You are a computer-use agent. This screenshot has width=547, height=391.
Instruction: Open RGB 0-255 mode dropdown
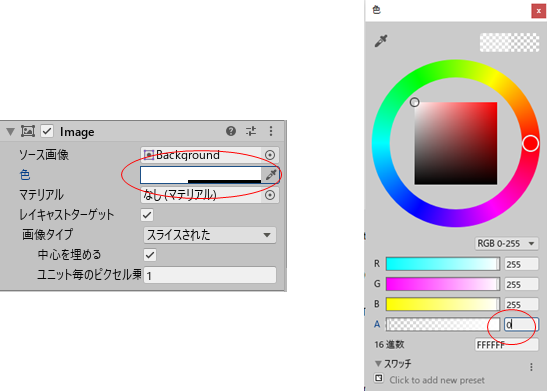(506, 243)
